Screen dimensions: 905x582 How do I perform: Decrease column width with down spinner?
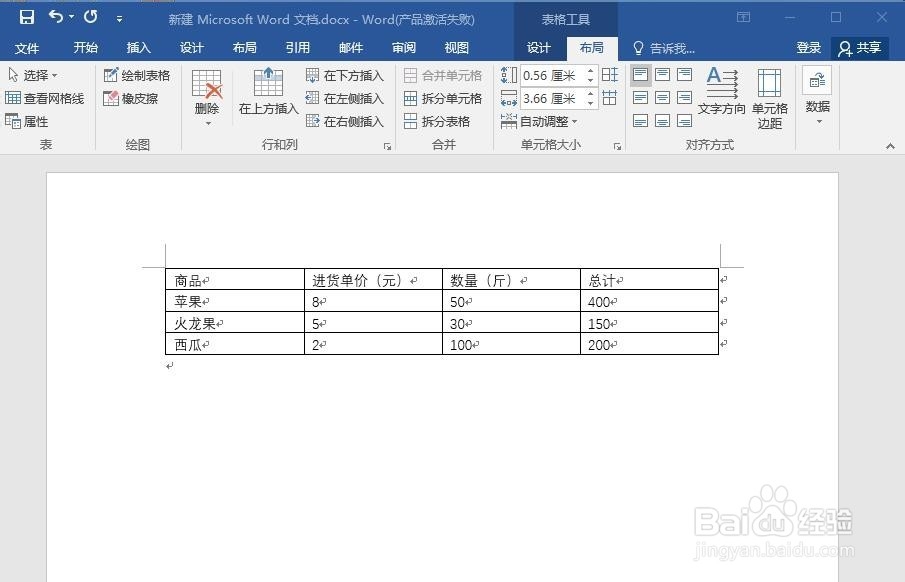pyautogui.click(x=590, y=103)
